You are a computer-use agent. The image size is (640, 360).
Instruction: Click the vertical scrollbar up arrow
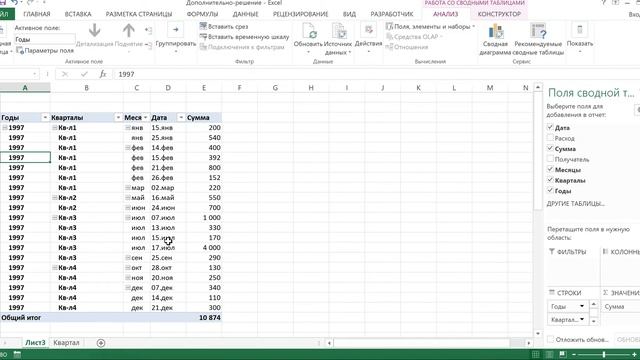(x=538, y=87)
